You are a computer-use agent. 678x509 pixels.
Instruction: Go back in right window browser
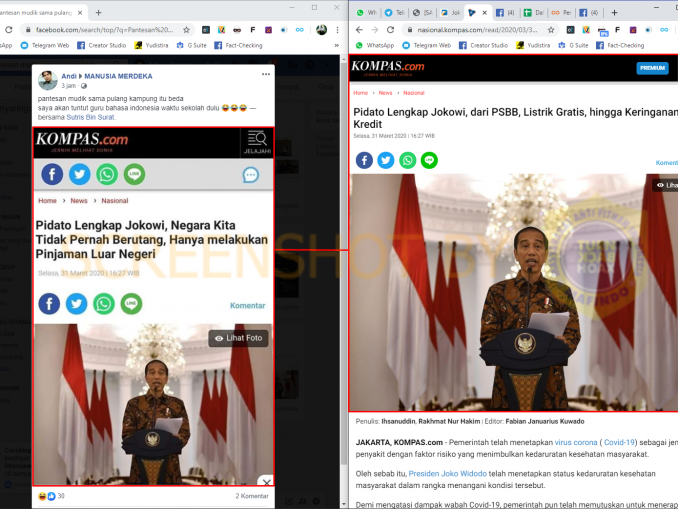click(359, 30)
